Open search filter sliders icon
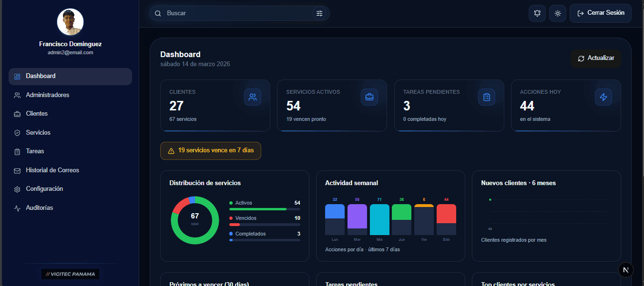The image size is (644, 286). (x=319, y=13)
